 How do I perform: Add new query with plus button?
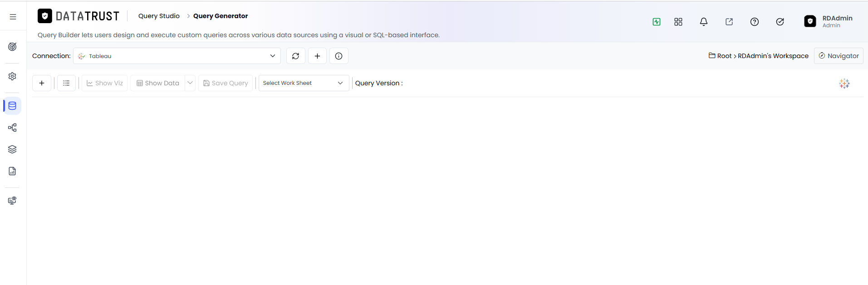coord(42,83)
